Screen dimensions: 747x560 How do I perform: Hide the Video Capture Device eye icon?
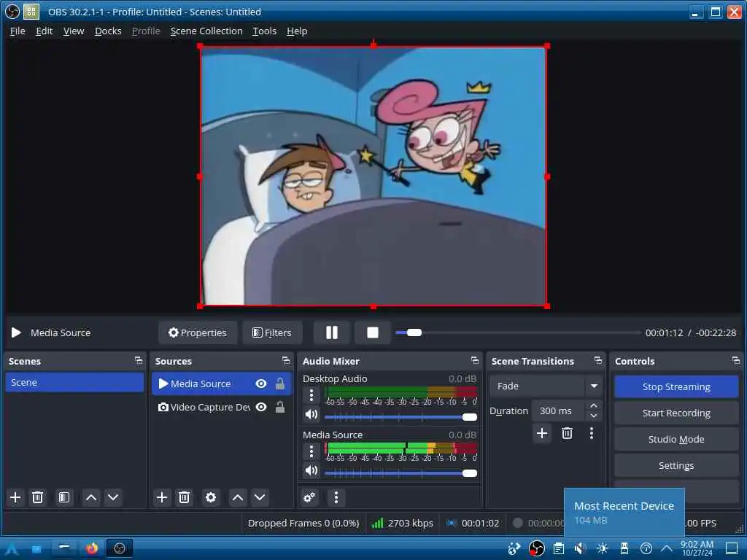(261, 407)
